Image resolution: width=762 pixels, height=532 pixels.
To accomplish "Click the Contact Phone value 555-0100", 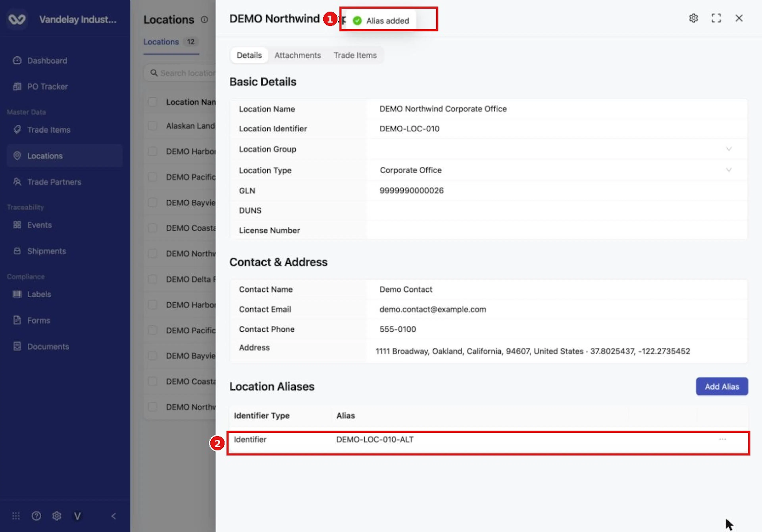I will (x=398, y=329).
